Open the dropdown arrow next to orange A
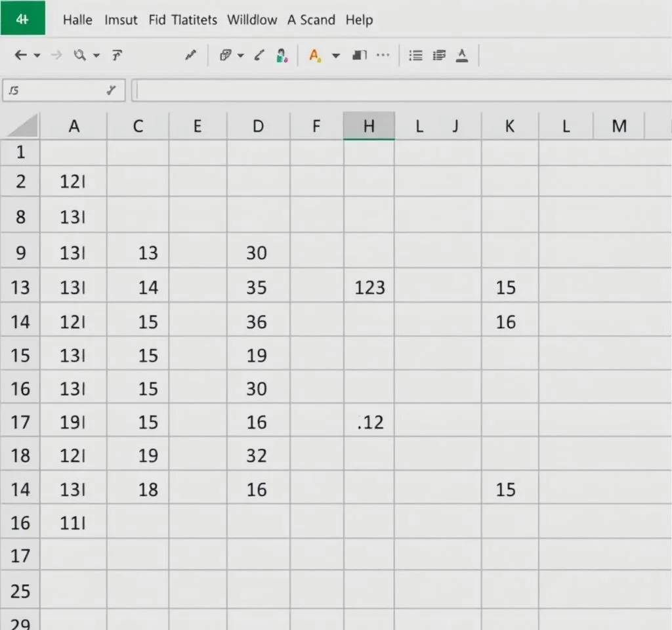The height and width of the screenshot is (630, 672). (x=336, y=56)
